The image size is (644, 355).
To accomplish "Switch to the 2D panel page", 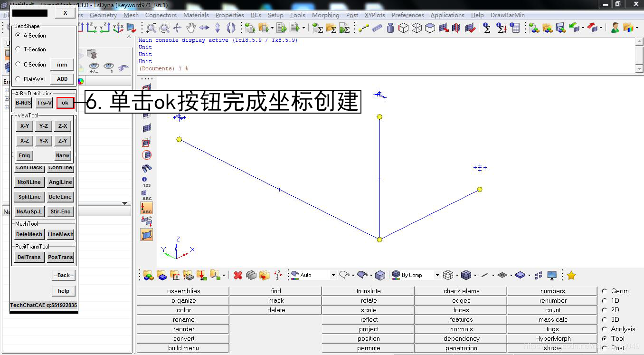I will click(x=605, y=310).
